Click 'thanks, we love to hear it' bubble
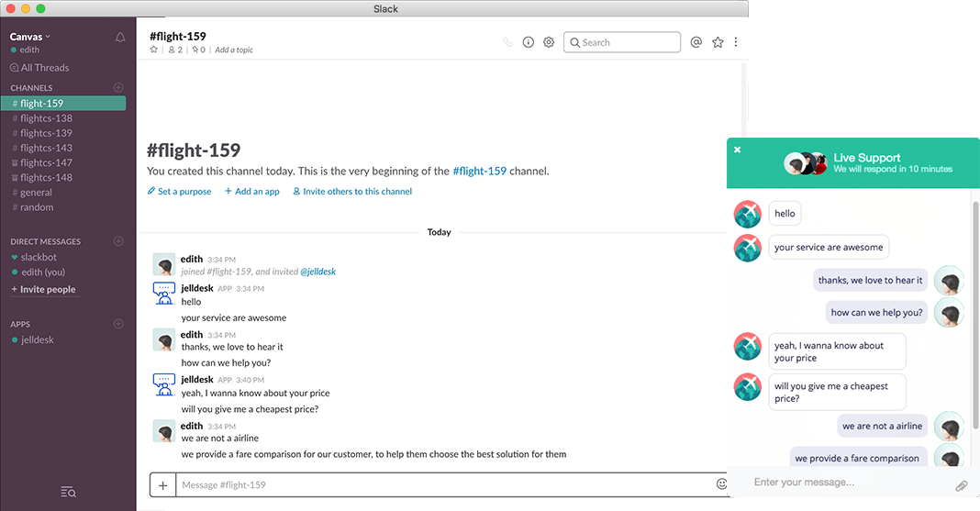 coord(870,281)
